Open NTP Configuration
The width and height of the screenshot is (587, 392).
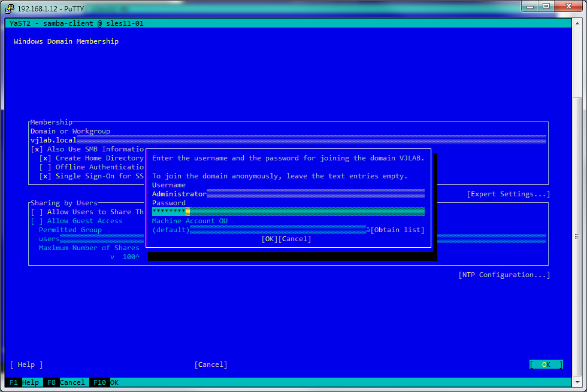point(504,275)
